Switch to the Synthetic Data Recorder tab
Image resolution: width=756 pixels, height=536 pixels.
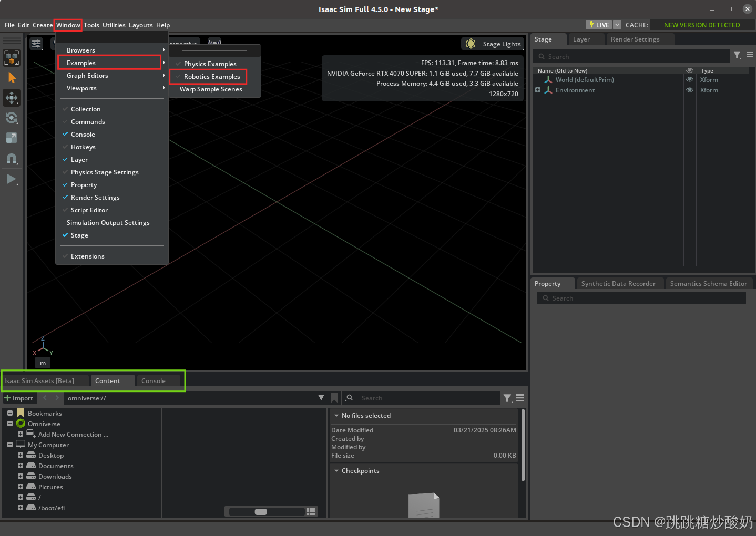point(618,283)
